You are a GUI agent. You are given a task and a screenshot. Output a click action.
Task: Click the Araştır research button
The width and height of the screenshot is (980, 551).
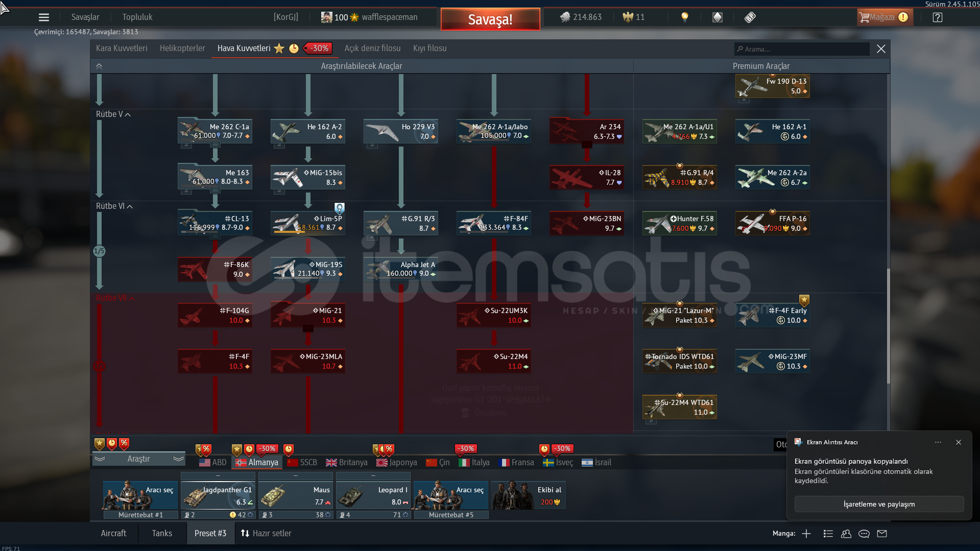coord(139,459)
